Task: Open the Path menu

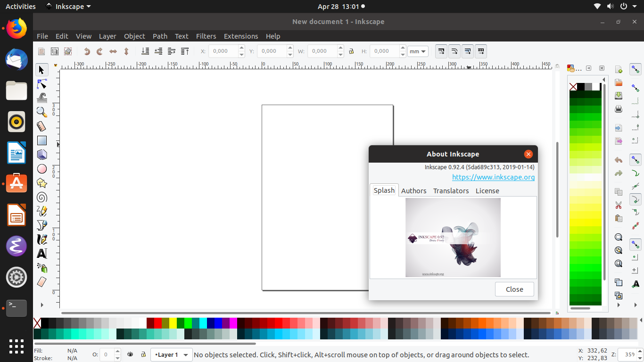Action: pyautogui.click(x=160, y=36)
